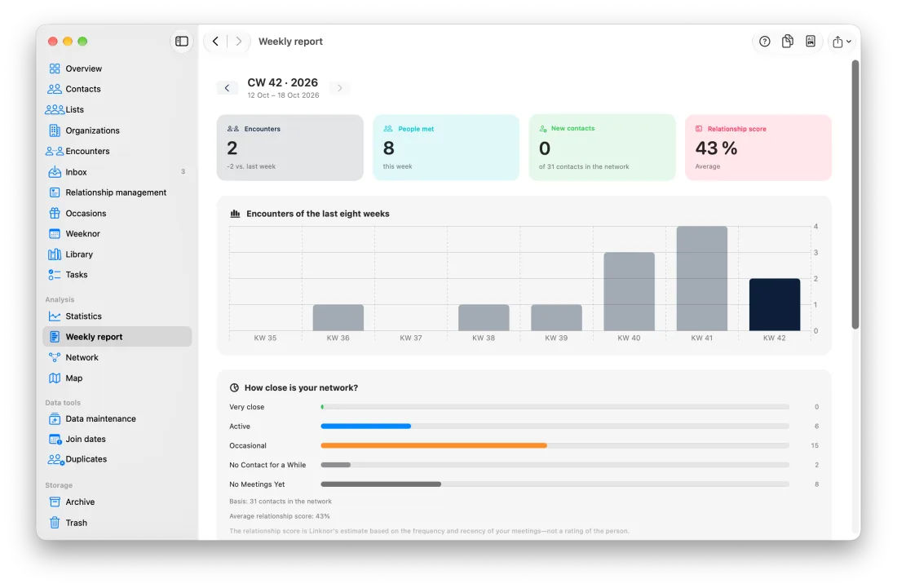The image size is (897, 588).
Task: Open Weeknor in the sidebar
Action: pos(117,234)
